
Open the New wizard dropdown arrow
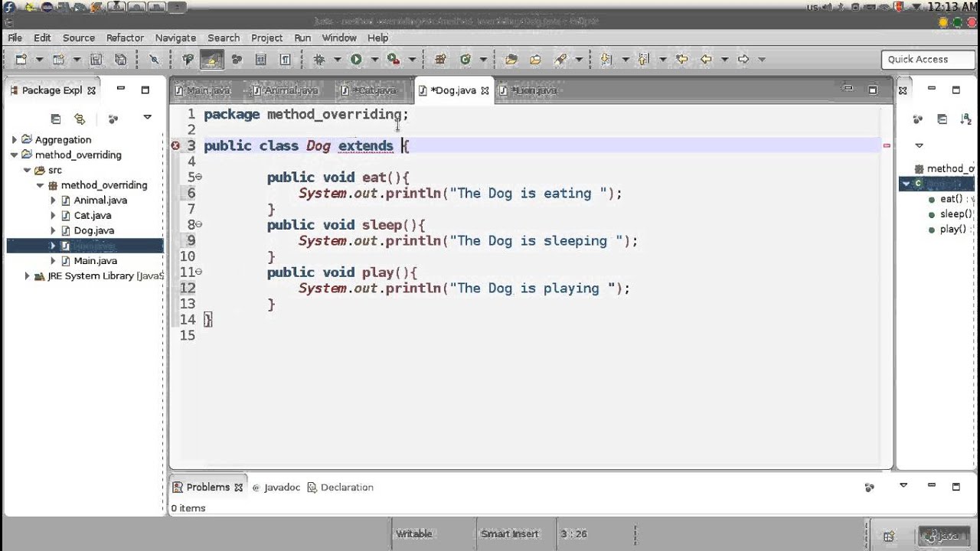tap(39, 59)
